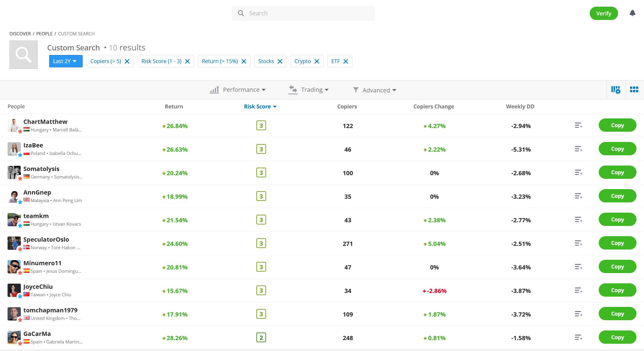This screenshot has height=351, width=644.
Task: Expand the Performance filter dropdown
Action: [238, 90]
